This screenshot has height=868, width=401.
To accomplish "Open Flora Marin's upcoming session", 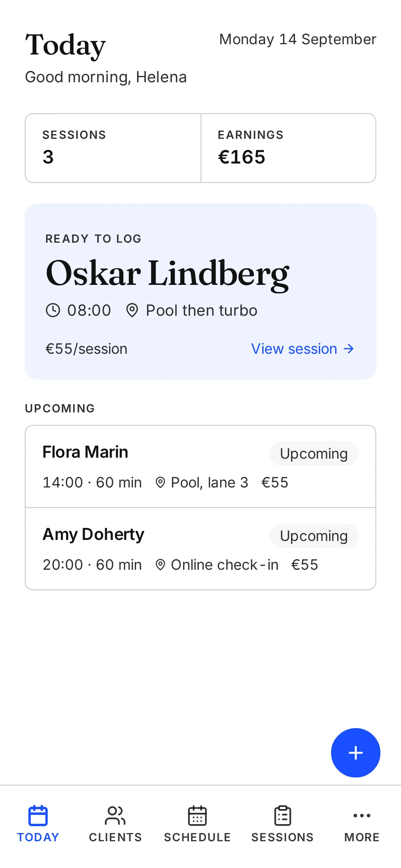I will coord(200,467).
